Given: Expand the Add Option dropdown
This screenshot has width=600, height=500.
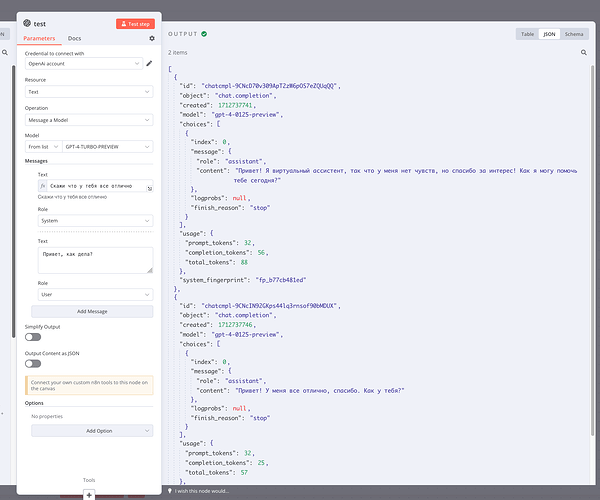Looking at the screenshot, I should tap(92, 431).
